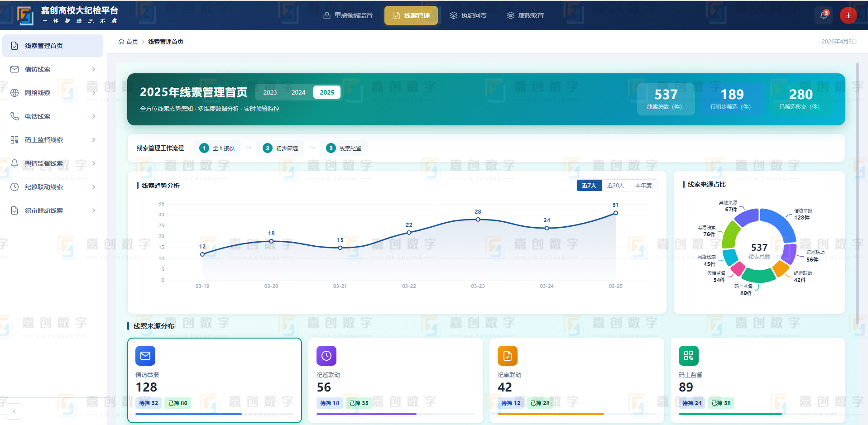Image resolution: width=868 pixels, height=425 pixels.
Task: Click the home icon in breadcrumb
Action: click(x=121, y=42)
